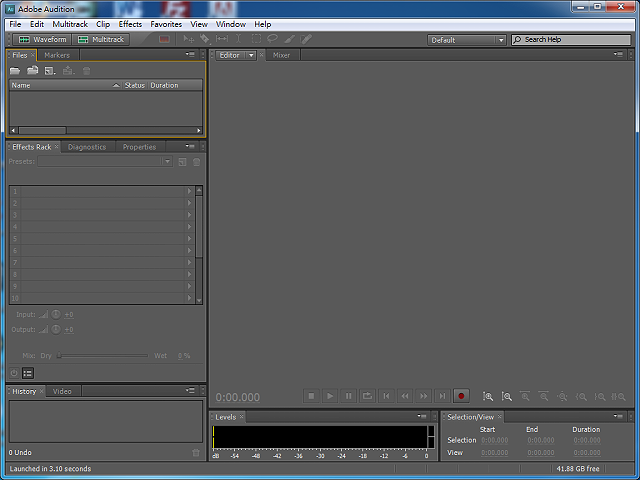640x480 pixels.
Task: Select the Move tool in the toolbar
Action: [189, 39]
